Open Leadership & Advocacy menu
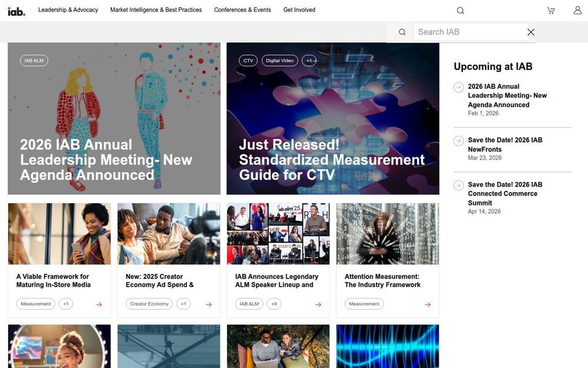This screenshot has width=588, height=368. pyautogui.click(x=68, y=10)
